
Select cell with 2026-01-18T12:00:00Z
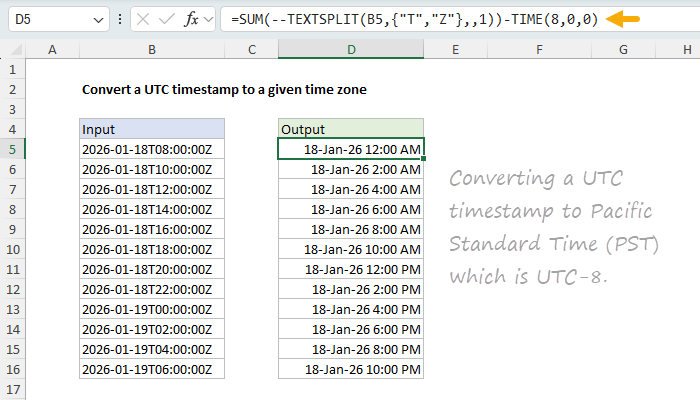(x=152, y=189)
